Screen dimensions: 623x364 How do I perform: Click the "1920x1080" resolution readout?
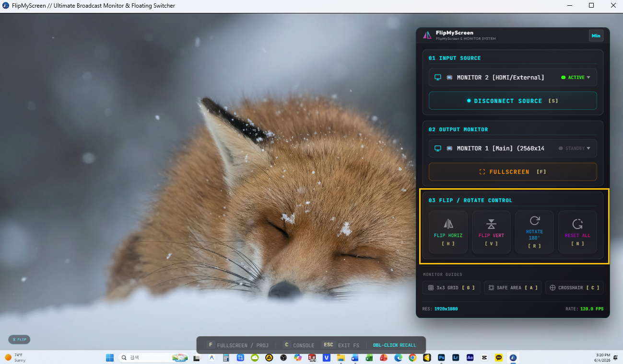446,309
